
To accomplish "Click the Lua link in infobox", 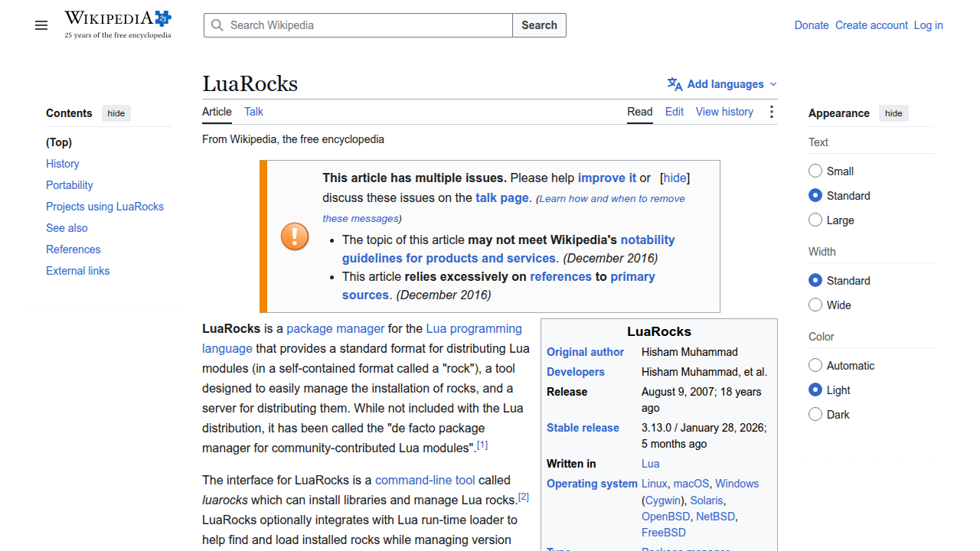I will pos(651,464).
